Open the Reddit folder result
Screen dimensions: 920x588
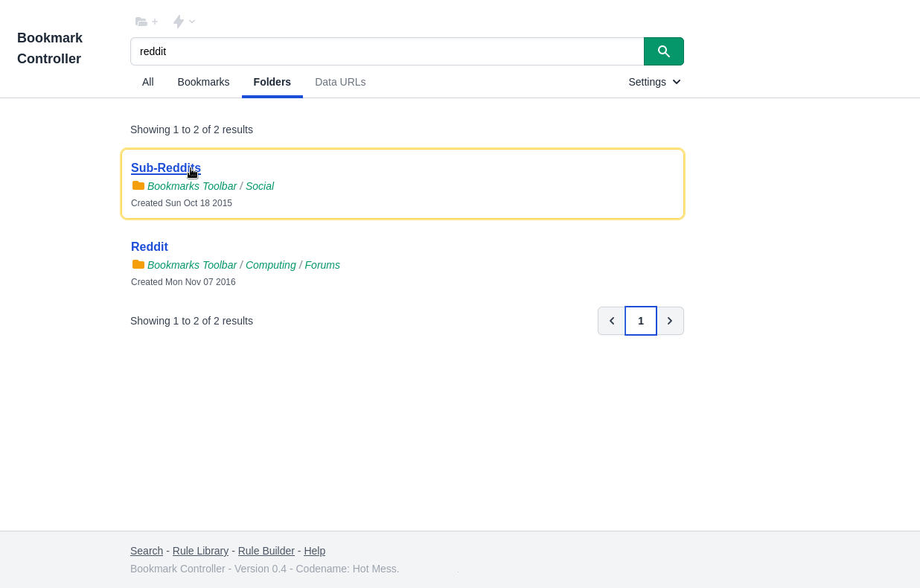tap(150, 247)
